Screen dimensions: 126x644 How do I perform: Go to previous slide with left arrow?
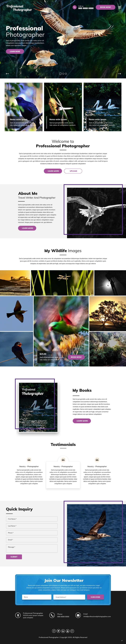click(x=7, y=74)
